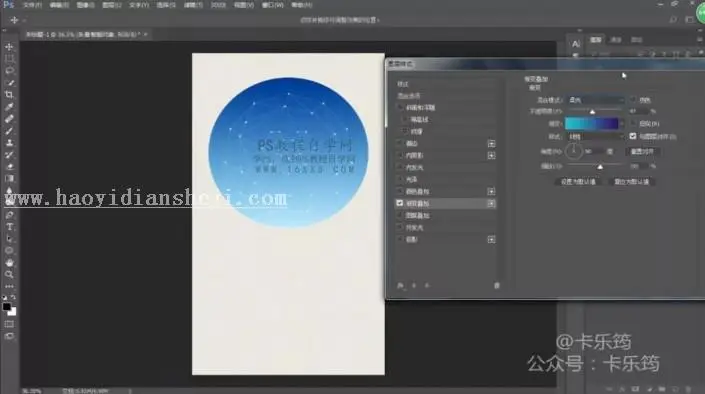Open the Edit (编辑) menu
Image resolution: width=705 pixels, height=394 pixels.
(x=59, y=5)
